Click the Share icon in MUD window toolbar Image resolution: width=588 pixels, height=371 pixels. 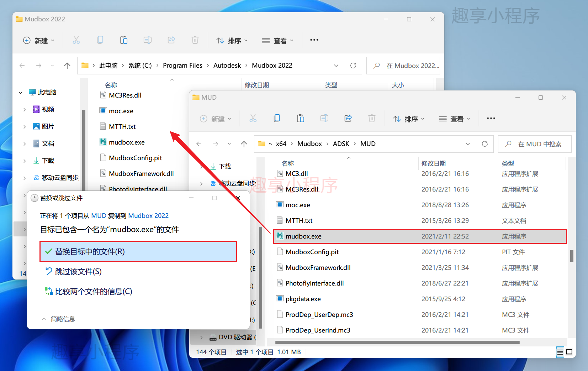(348, 119)
